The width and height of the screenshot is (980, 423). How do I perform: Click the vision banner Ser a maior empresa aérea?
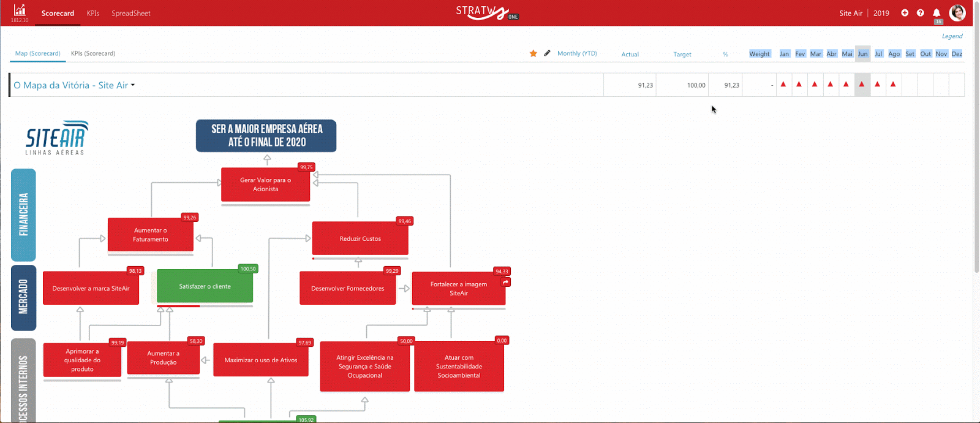coord(266,135)
